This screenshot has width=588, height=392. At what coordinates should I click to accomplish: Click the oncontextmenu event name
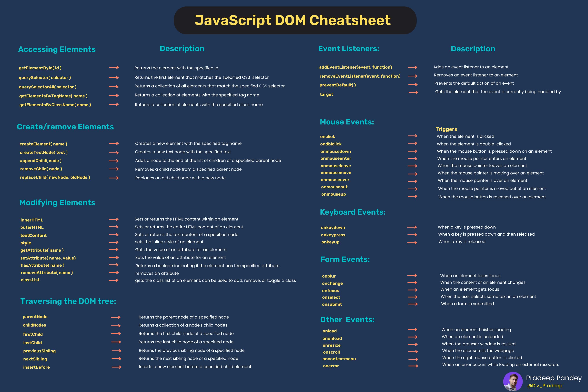point(339,359)
